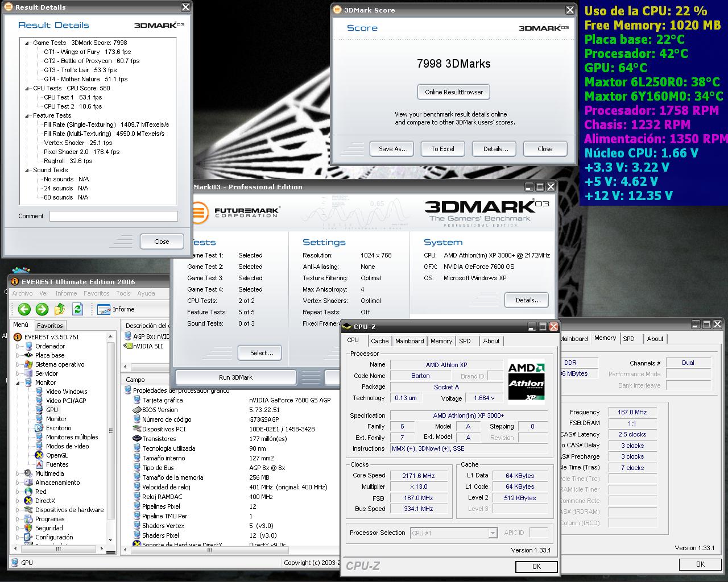Click the EVEREST tree vertical scrollbar
Screen dimensions: 728x582
(111, 432)
